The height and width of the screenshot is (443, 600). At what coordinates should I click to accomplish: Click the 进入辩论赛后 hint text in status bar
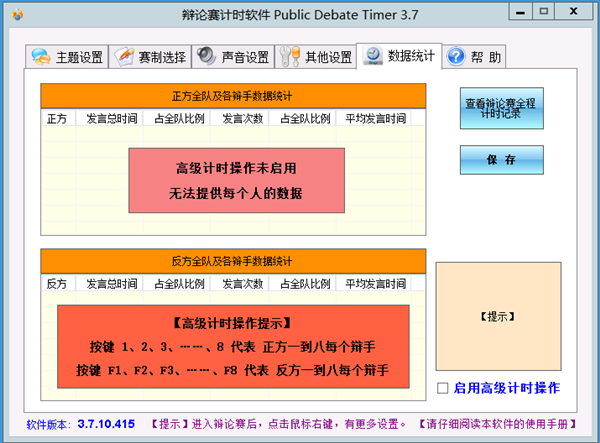pos(279,424)
